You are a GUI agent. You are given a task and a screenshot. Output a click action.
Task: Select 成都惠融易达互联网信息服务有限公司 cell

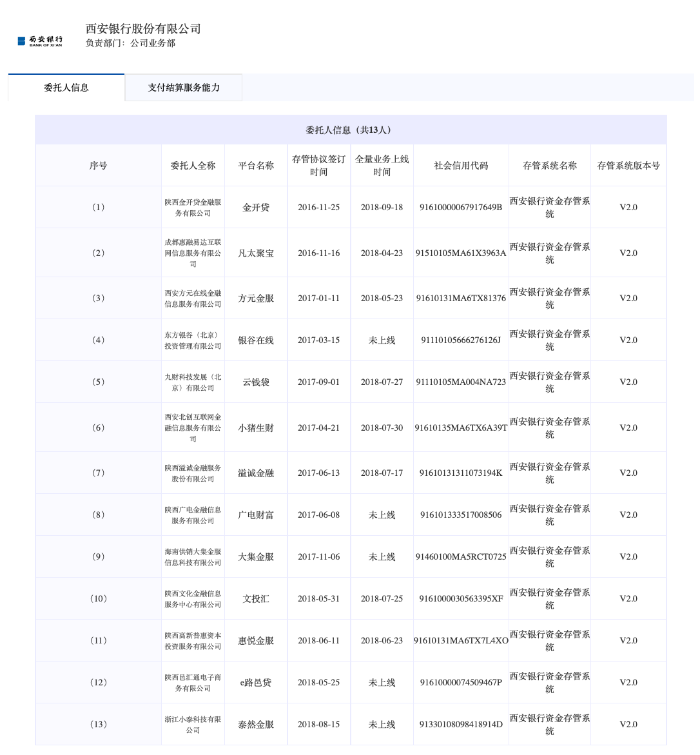click(x=193, y=253)
